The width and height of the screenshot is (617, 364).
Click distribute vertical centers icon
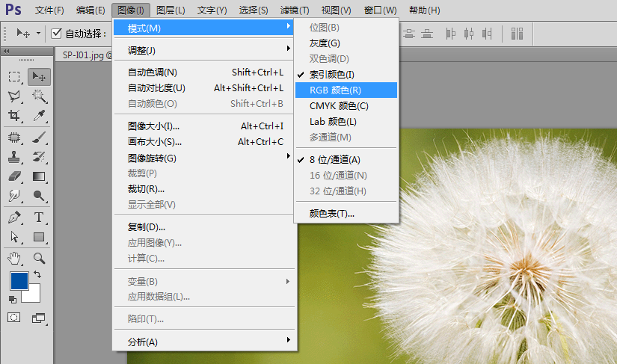[409, 34]
